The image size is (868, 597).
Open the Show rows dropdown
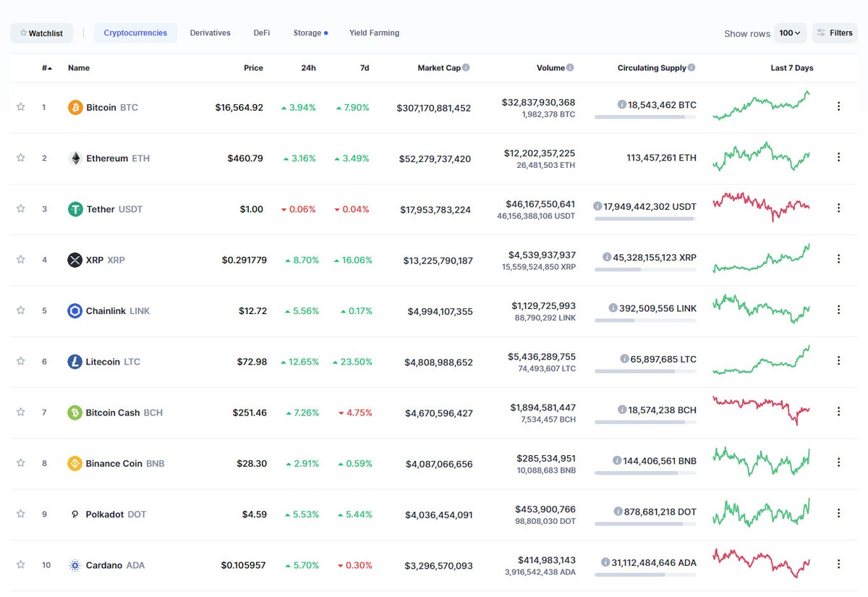tap(789, 33)
